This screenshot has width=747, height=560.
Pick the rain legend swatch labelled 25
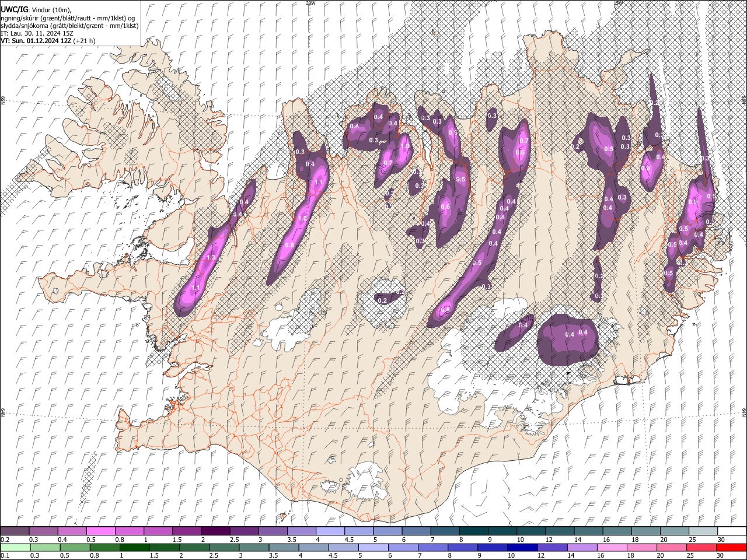pyautogui.click(x=700, y=547)
